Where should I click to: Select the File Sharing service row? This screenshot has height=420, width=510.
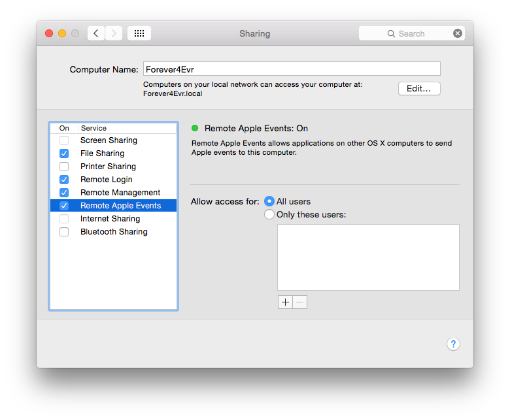114,153
